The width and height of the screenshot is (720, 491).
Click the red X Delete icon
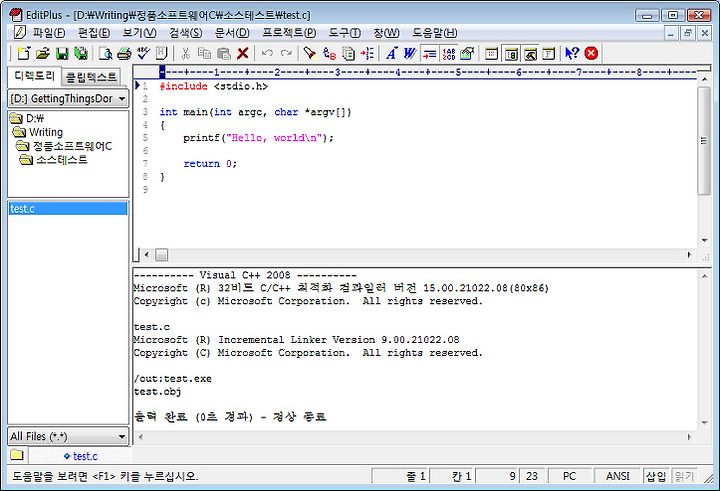coord(243,54)
